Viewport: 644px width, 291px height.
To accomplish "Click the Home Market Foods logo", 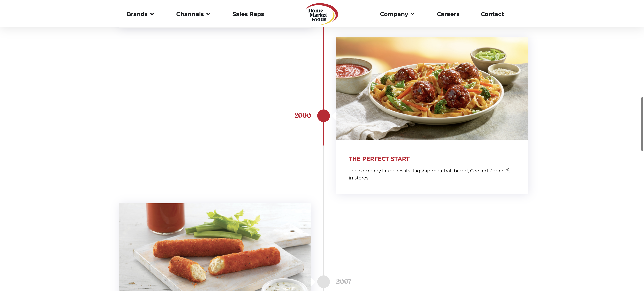I will point(322,14).
